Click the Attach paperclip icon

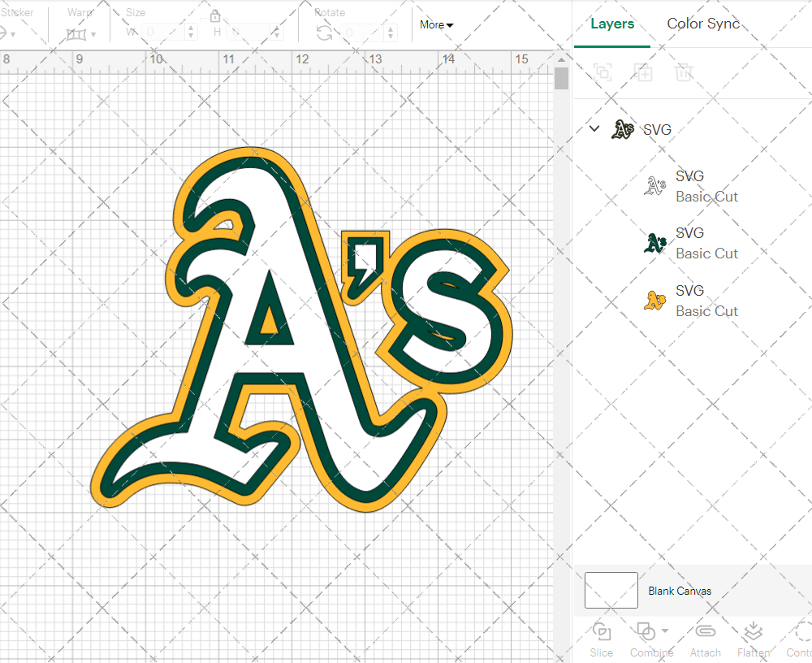(705, 632)
